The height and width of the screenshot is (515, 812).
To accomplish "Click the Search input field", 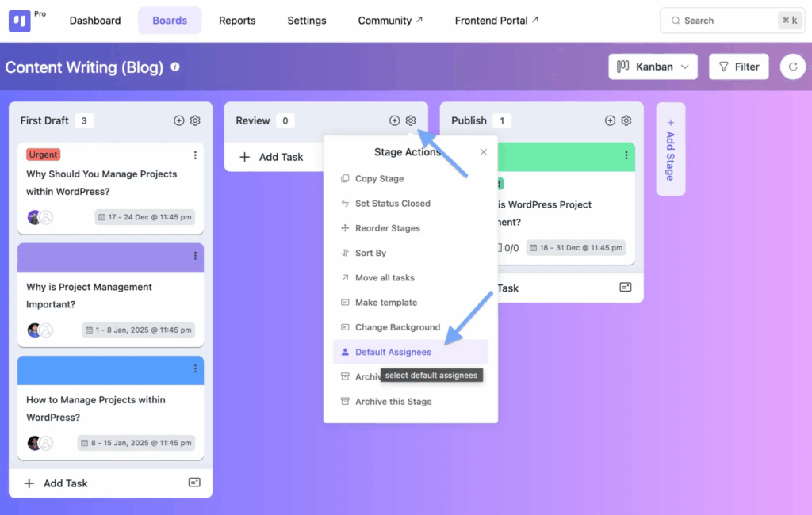I will click(x=722, y=21).
